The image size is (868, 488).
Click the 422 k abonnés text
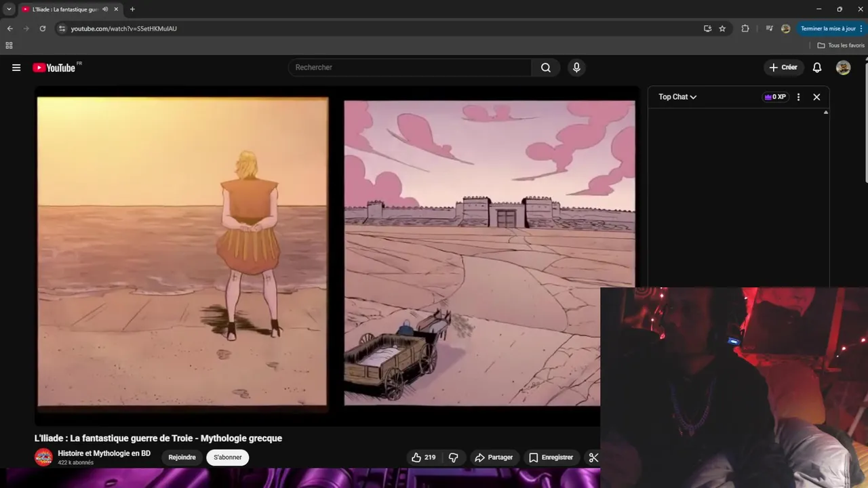(x=75, y=463)
